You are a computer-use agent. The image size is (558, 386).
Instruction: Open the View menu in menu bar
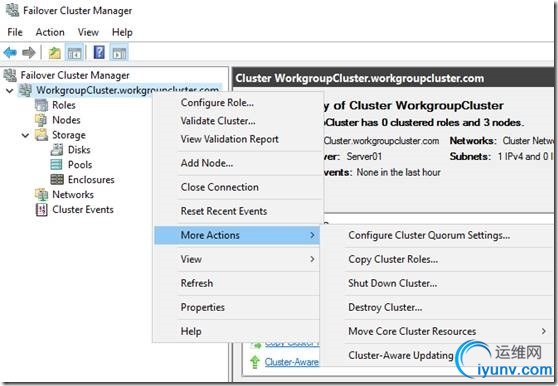click(88, 32)
